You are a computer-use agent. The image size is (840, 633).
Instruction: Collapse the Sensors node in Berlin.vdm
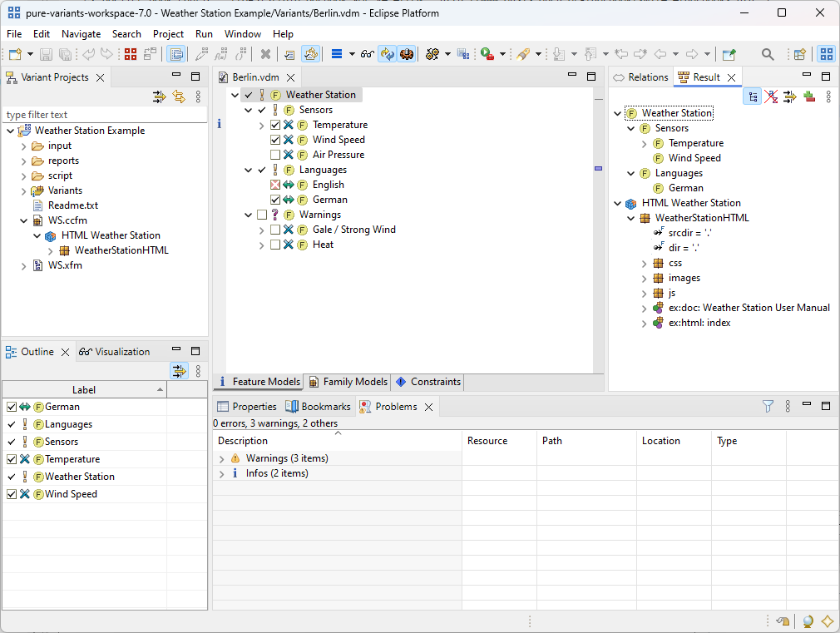point(249,109)
